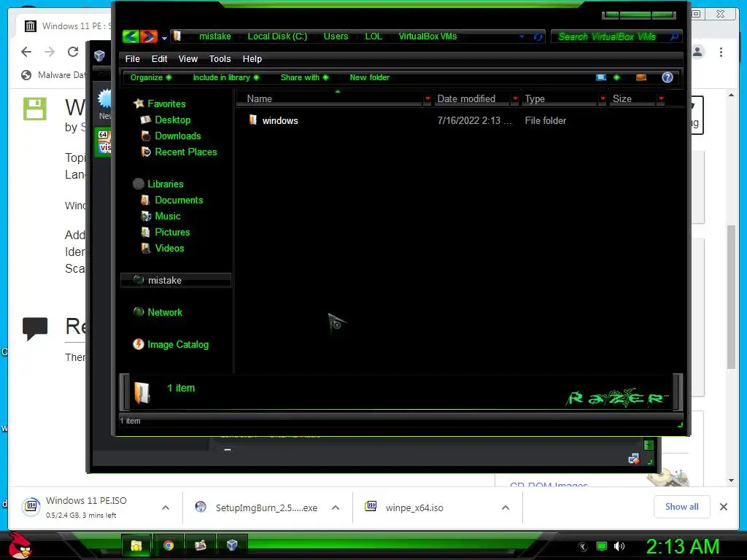Image resolution: width=747 pixels, height=560 pixels.
Task: Click the Angry Birds start button
Action: click(x=19, y=545)
